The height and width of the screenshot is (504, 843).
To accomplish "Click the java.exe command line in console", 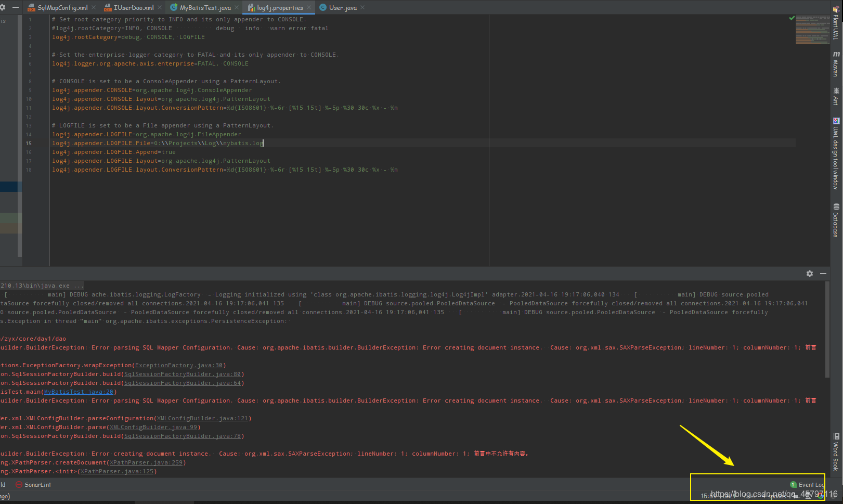I will (42, 286).
